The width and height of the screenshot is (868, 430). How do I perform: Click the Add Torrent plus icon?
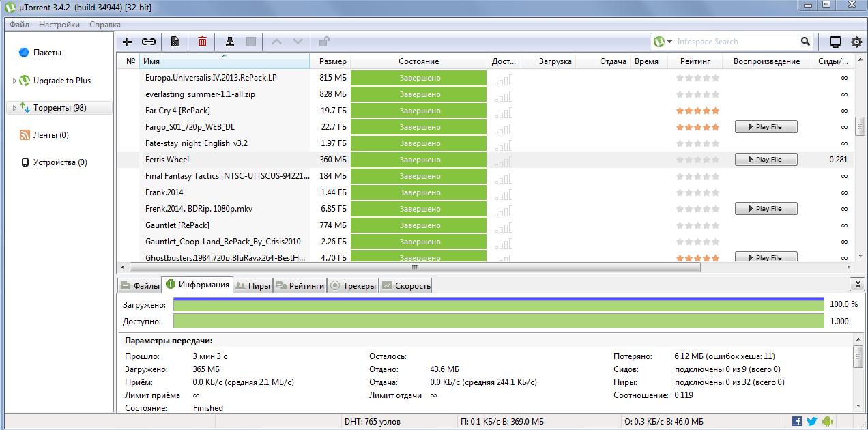[x=127, y=42]
